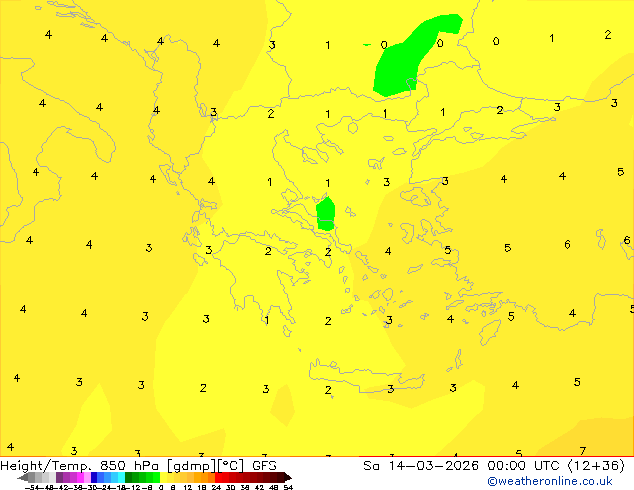This screenshot has height=490, width=634.
Task: Click the GFS model label
Action: click(x=264, y=466)
